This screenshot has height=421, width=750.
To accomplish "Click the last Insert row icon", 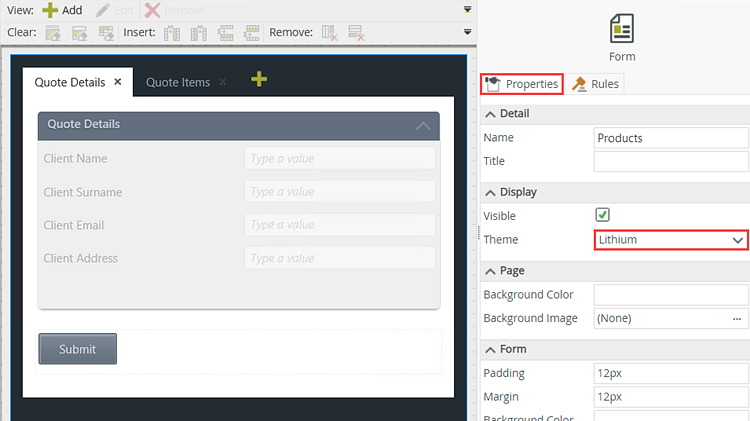I will (x=251, y=33).
